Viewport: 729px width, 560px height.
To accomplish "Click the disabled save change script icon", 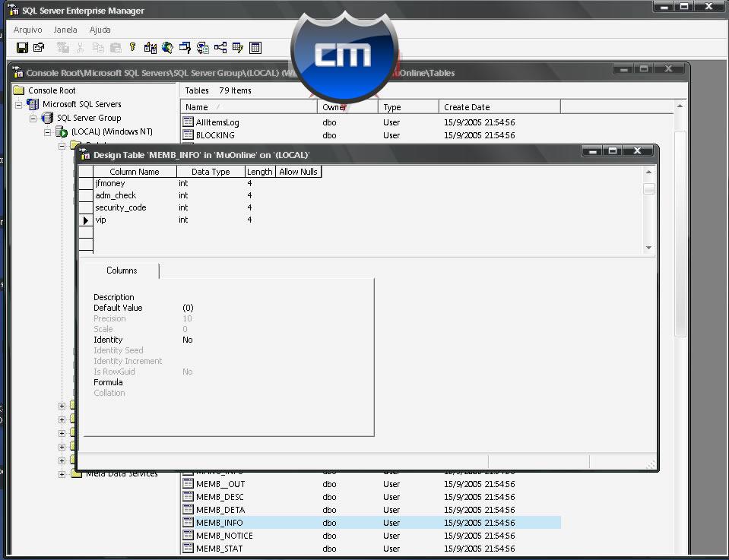I will click(62, 47).
